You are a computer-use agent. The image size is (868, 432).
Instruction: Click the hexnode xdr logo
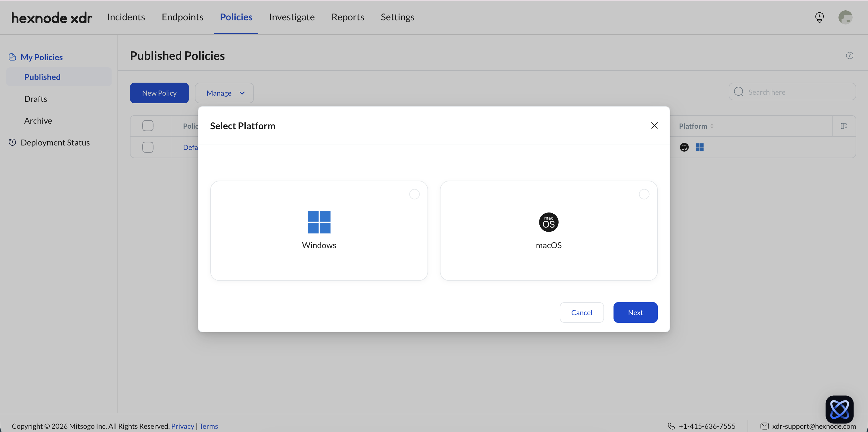(x=52, y=17)
